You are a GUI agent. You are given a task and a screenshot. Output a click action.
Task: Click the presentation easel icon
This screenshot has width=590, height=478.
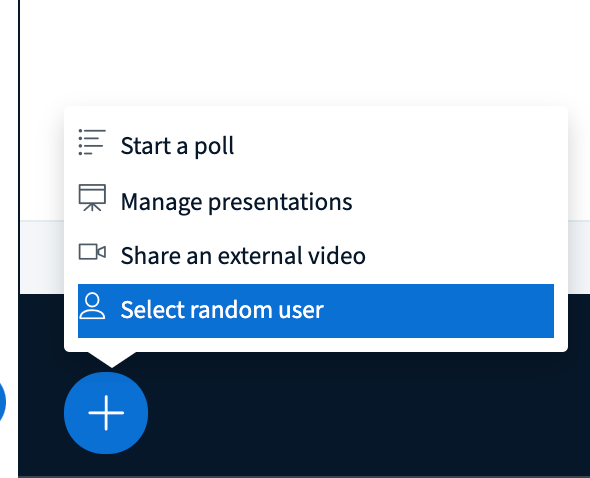92,198
